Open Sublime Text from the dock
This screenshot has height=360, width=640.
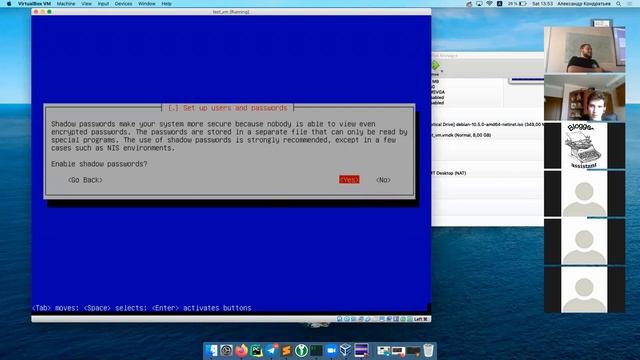point(287,350)
